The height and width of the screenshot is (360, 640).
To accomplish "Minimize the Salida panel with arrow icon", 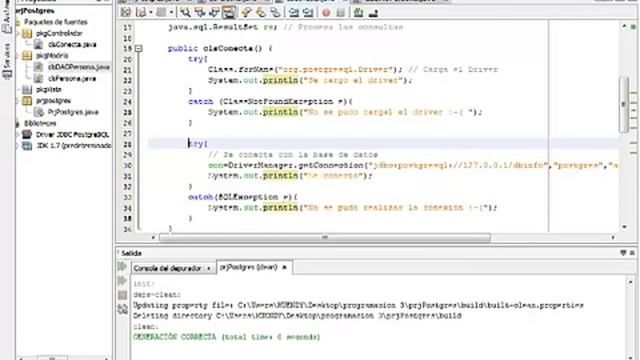I will click(623, 253).
